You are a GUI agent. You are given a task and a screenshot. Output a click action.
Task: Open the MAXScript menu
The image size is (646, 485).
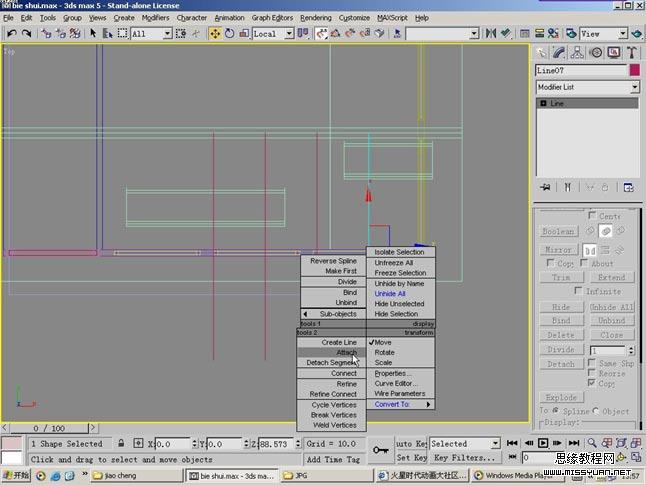[392, 18]
